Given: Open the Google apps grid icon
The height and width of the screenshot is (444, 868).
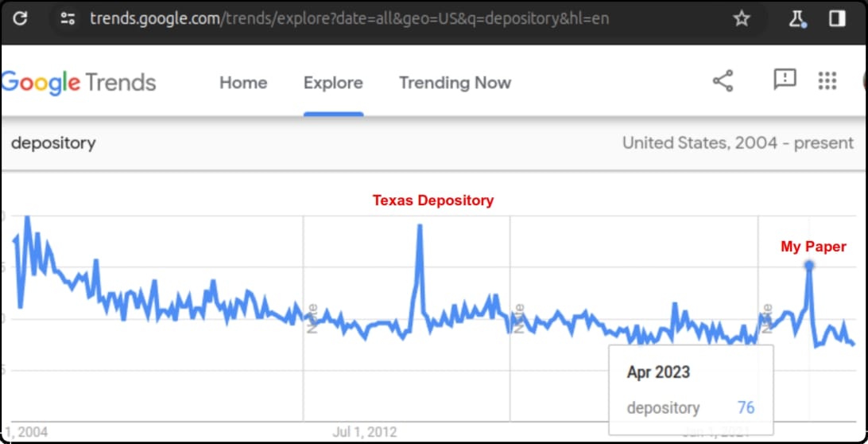Looking at the screenshot, I should pos(827,80).
